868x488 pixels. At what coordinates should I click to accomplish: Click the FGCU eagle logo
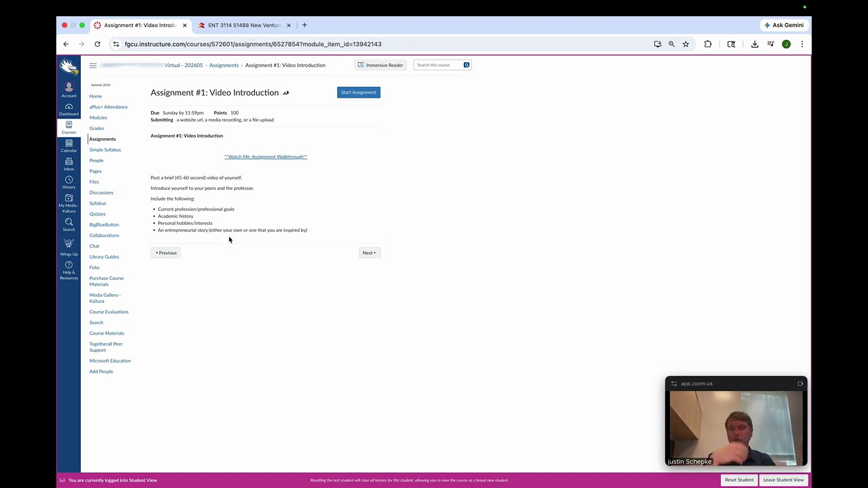tap(68, 66)
